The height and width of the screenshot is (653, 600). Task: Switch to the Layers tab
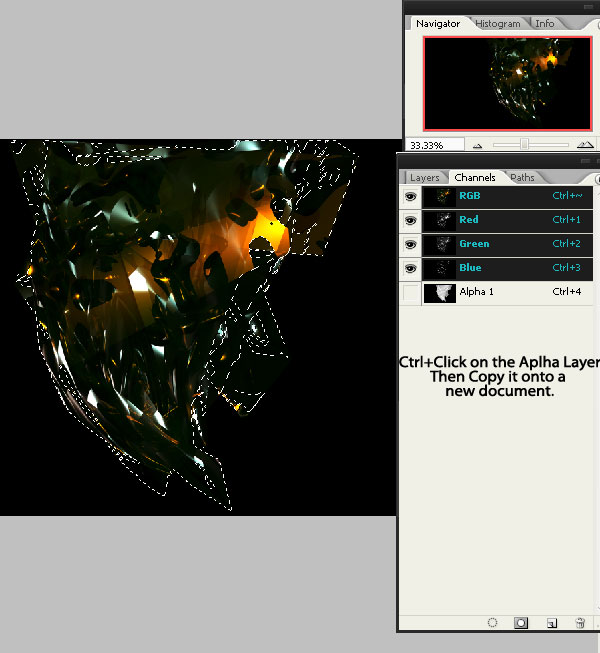(x=424, y=178)
